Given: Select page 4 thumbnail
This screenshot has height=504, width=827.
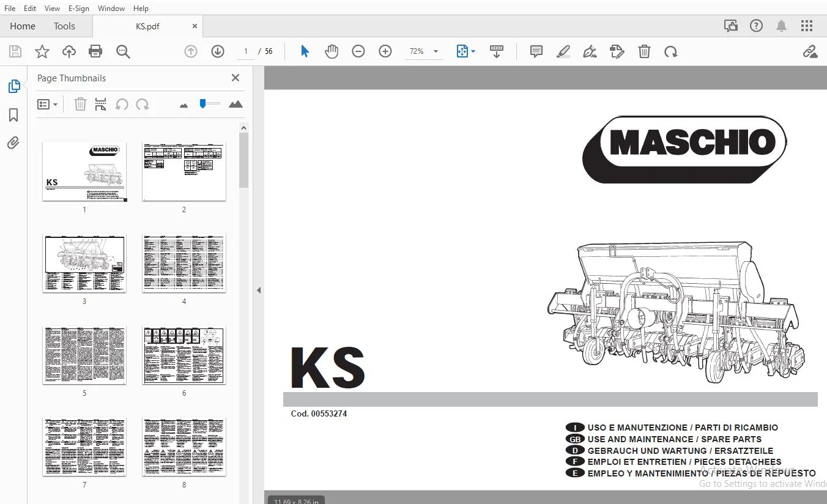Looking at the screenshot, I should [x=184, y=263].
